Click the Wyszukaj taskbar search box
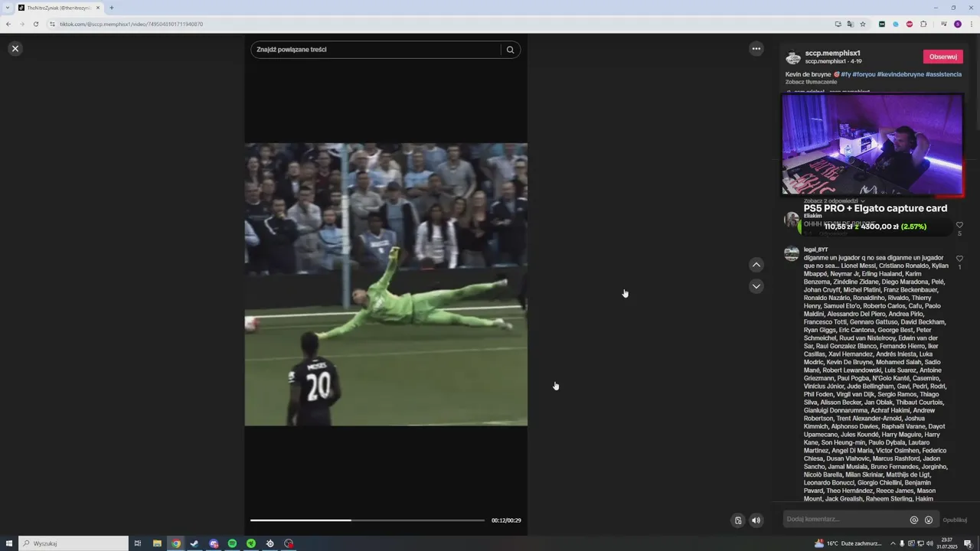Viewport: 980px width, 551px height. click(73, 543)
